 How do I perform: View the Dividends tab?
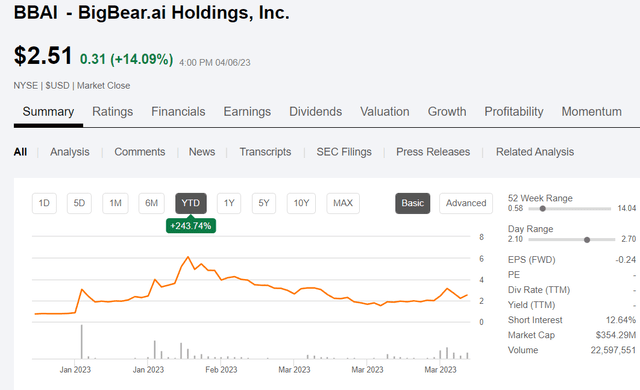point(316,112)
